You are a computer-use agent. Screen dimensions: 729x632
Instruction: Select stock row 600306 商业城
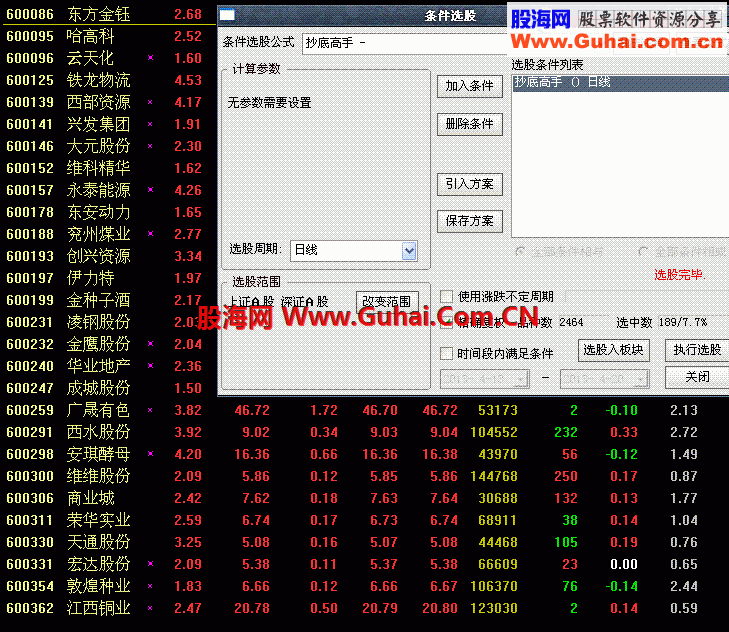point(351,498)
